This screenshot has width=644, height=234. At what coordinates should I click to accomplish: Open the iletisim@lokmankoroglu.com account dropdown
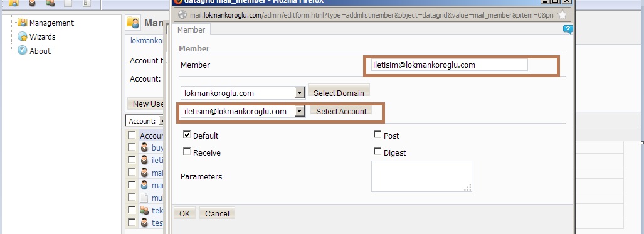click(x=300, y=111)
